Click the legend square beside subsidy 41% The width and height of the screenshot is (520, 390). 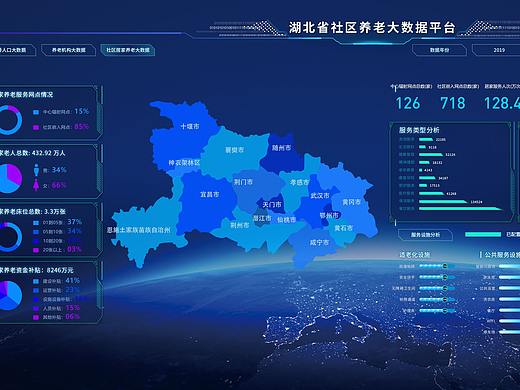tap(36, 281)
